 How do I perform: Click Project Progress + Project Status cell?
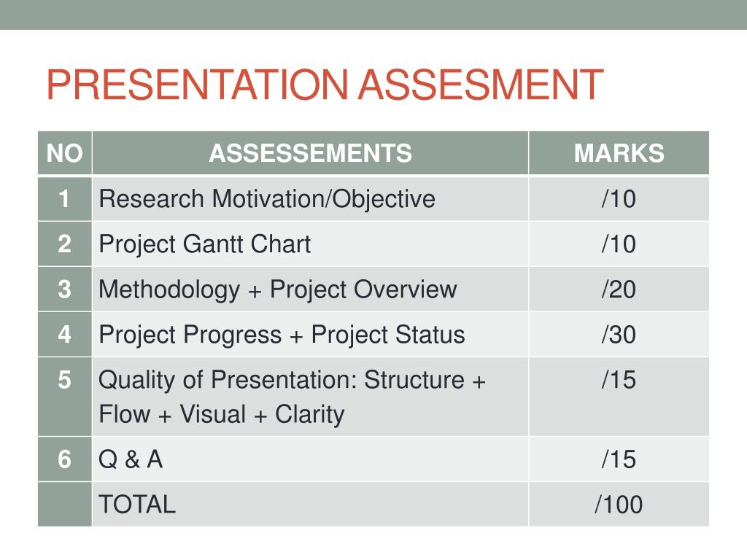[310, 334]
